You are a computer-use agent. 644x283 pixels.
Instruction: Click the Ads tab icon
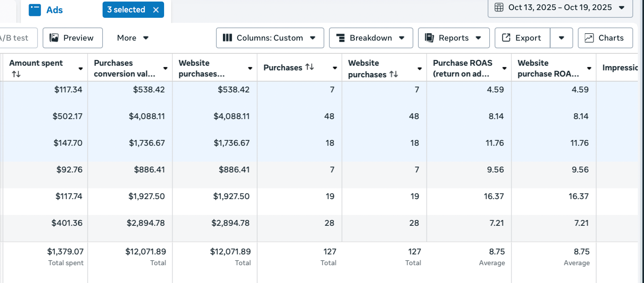click(35, 10)
